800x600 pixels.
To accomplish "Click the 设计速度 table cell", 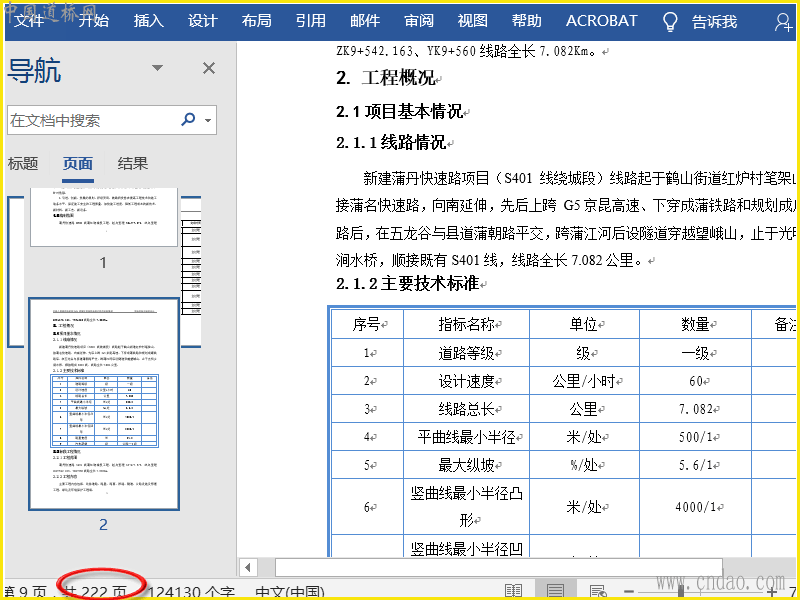I will point(466,381).
